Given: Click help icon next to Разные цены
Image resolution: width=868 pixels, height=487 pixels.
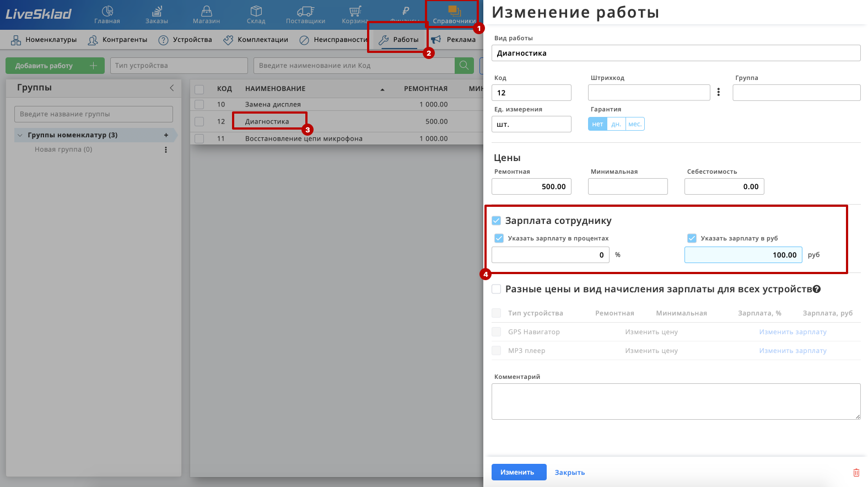Looking at the screenshot, I should pyautogui.click(x=817, y=289).
